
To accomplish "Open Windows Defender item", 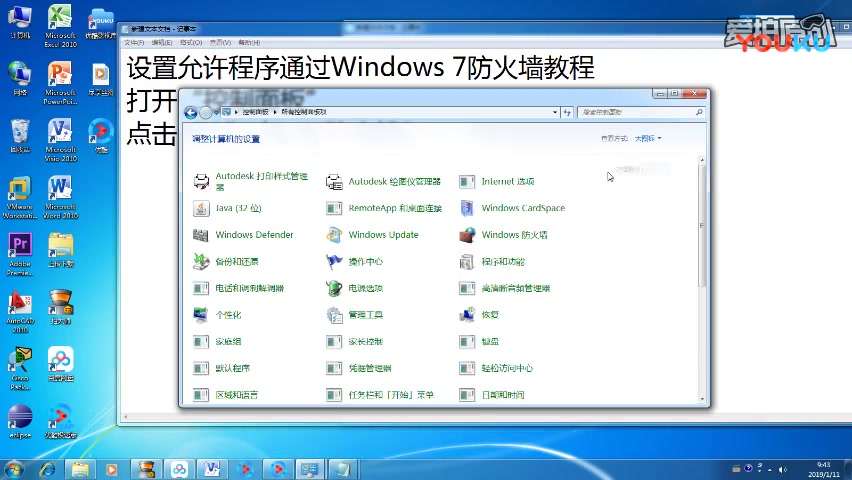I will click(x=243, y=235).
